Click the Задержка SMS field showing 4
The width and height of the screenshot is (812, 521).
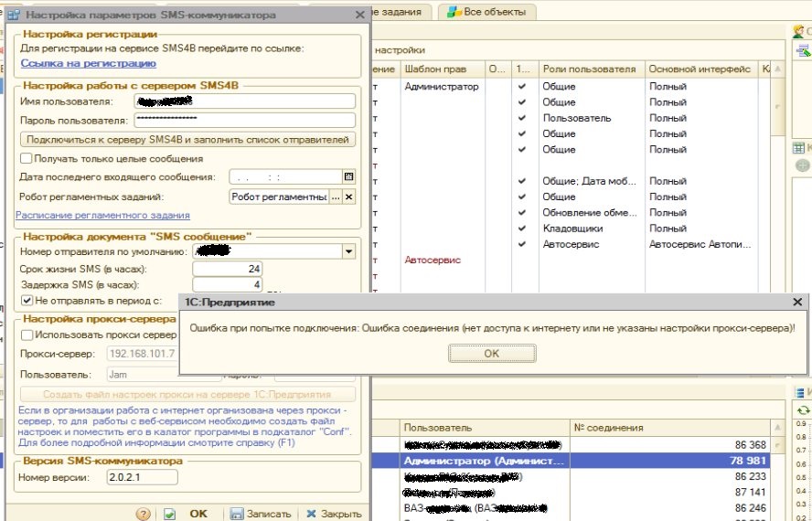(228, 285)
